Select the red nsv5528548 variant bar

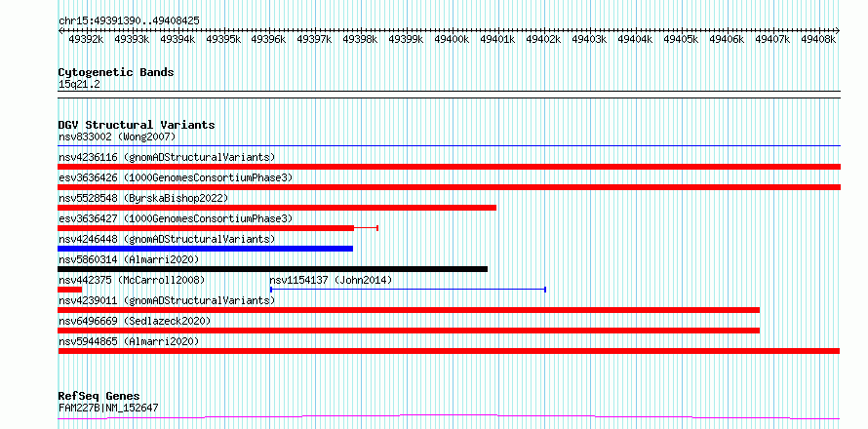(277, 208)
